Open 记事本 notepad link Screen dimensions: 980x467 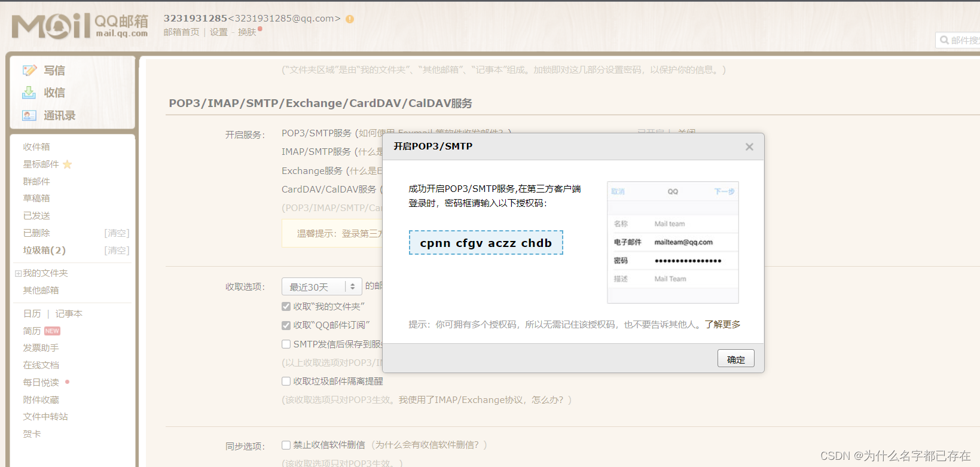coord(69,313)
